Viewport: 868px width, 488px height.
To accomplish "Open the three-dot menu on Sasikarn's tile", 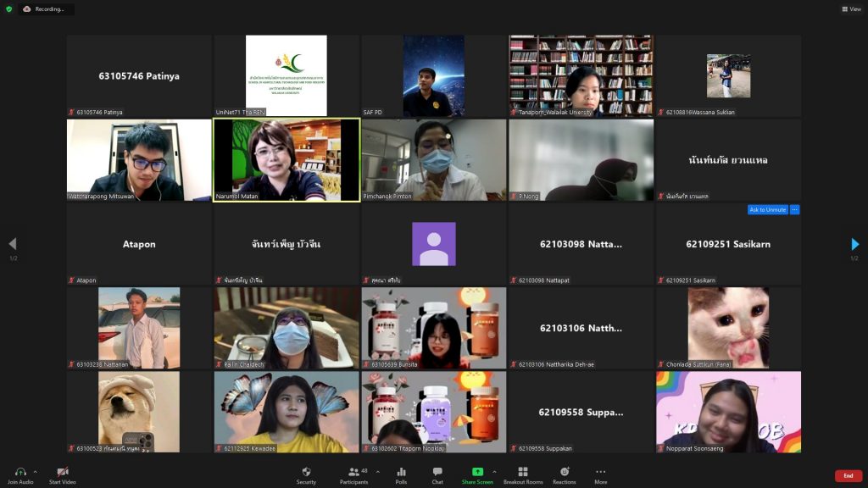I will tap(794, 209).
